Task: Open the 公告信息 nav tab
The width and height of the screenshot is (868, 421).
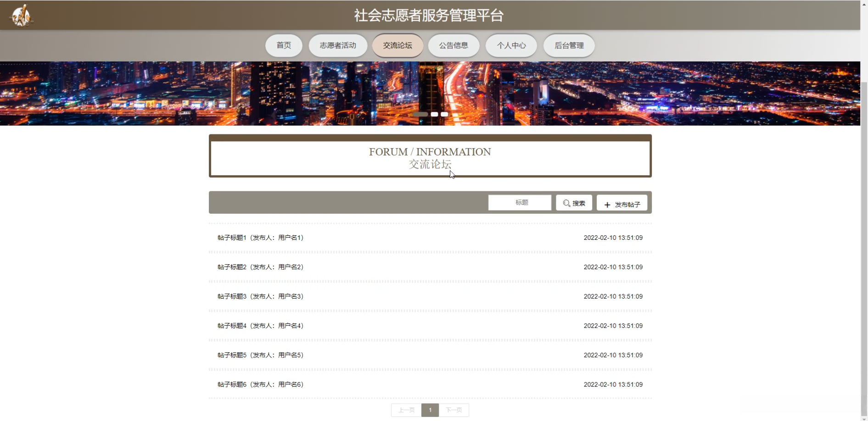Action: point(454,45)
